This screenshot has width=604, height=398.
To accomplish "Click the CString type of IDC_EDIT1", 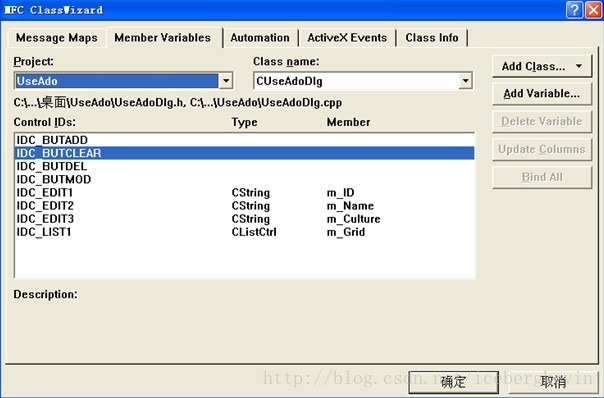I will click(x=251, y=192).
